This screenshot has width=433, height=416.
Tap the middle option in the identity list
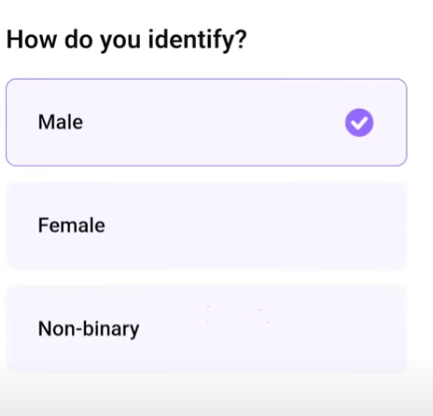click(x=206, y=226)
